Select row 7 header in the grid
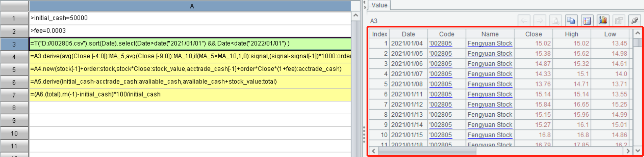This screenshot has height=157, width=644. click(14, 95)
